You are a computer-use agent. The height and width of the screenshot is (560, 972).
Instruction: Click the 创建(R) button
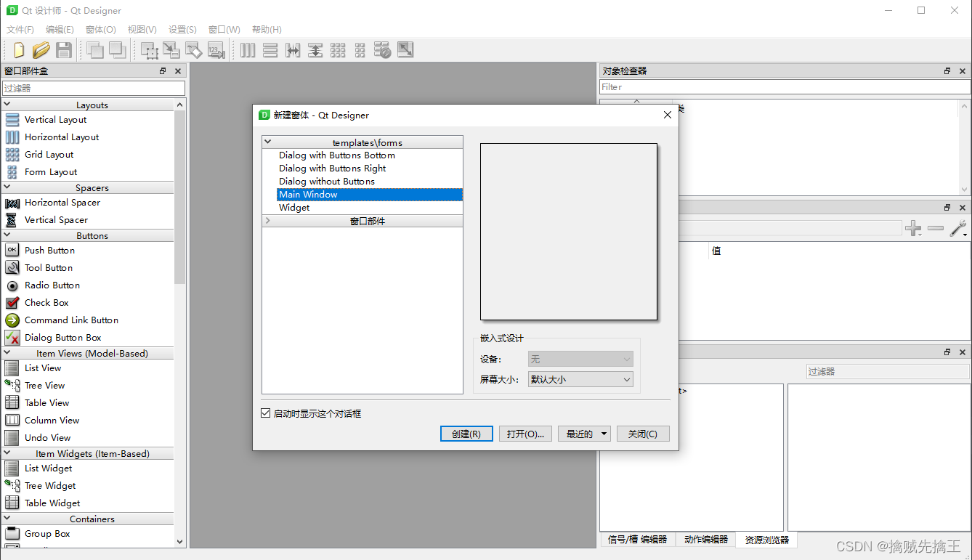click(x=466, y=434)
